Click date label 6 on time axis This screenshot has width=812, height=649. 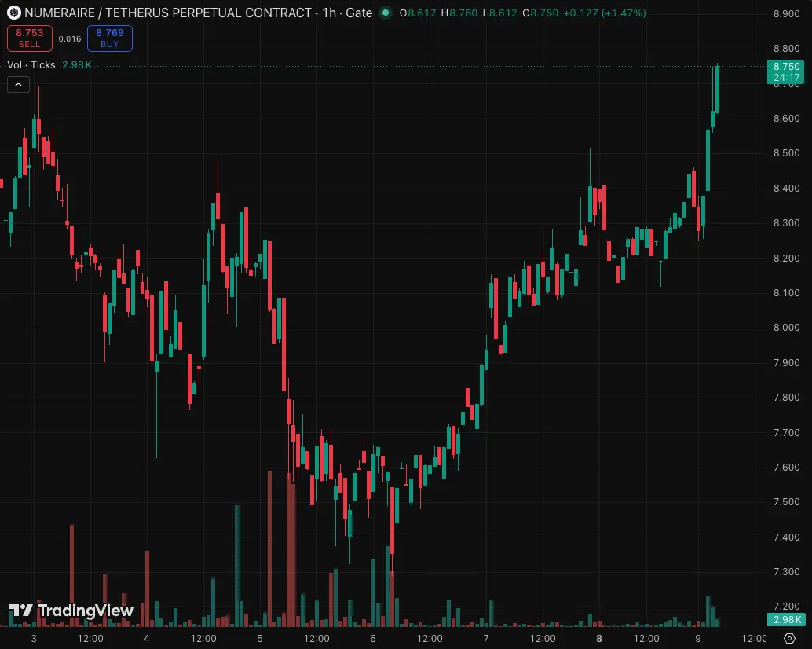click(373, 639)
